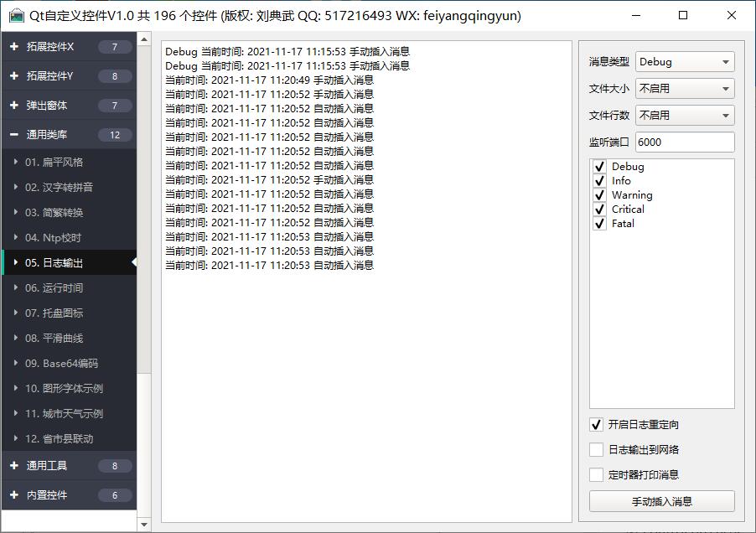Click the plus icon beside 拓展控件X
Screen dimensions: 756x533
point(14,47)
